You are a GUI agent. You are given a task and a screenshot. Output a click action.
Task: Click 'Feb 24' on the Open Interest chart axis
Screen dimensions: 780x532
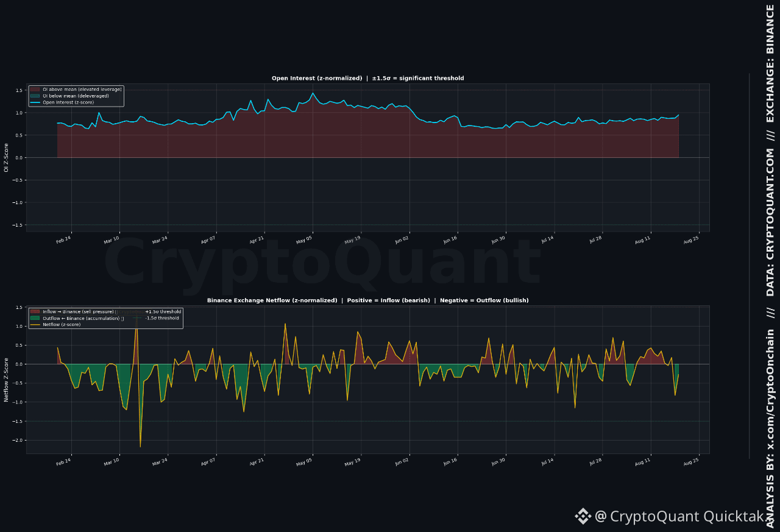[x=63, y=239]
